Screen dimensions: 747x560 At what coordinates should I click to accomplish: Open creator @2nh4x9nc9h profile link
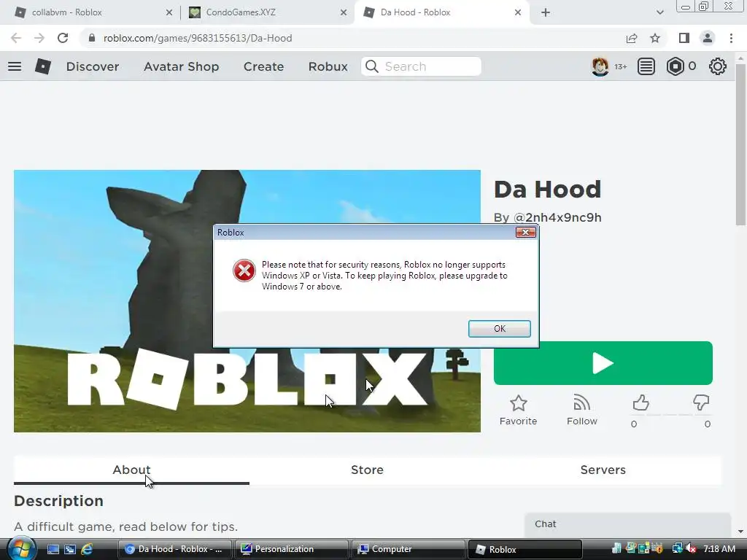pos(557,217)
